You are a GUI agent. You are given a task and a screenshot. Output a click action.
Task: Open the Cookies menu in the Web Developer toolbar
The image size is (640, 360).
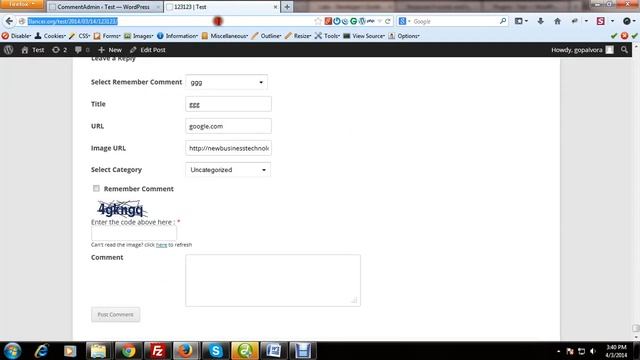tap(50, 36)
